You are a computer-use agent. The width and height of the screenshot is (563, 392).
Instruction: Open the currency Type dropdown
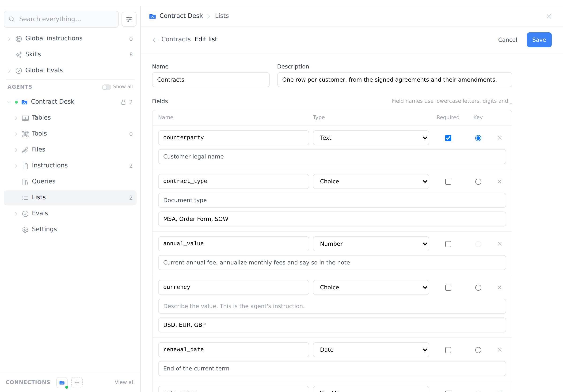point(371,287)
